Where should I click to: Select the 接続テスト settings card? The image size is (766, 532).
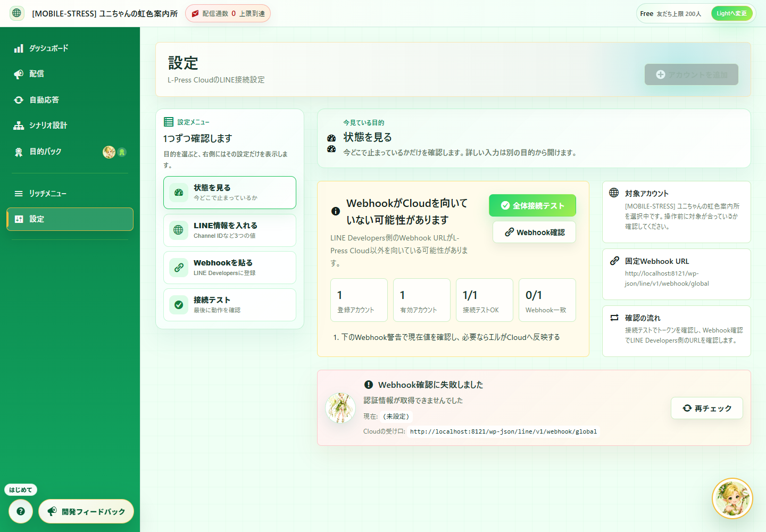tap(230, 305)
